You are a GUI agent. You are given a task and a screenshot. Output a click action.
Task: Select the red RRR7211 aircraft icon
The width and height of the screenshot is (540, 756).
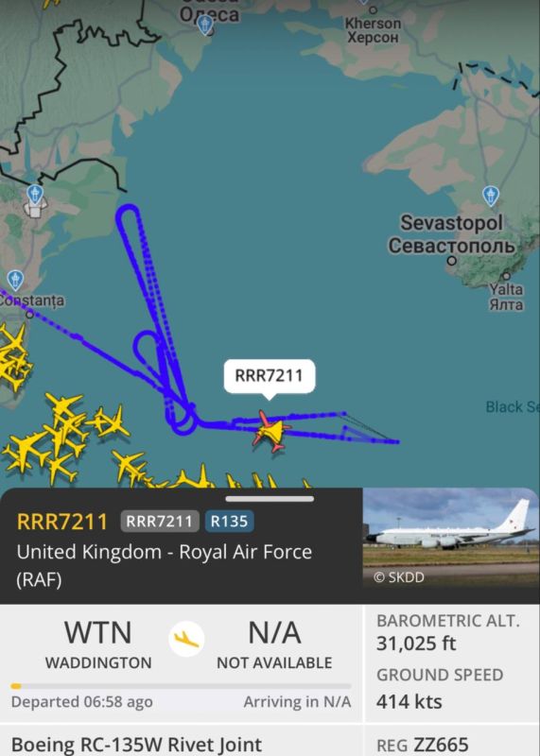[x=271, y=431]
